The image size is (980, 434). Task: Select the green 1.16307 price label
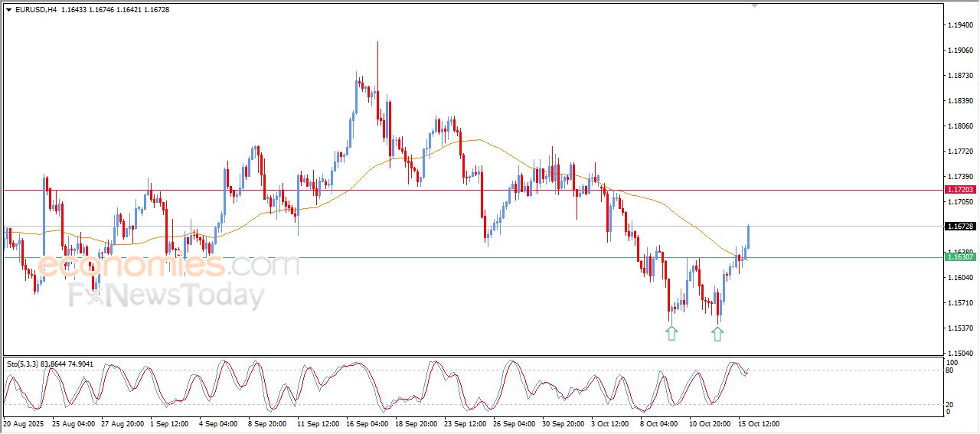pyautogui.click(x=960, y=257)
